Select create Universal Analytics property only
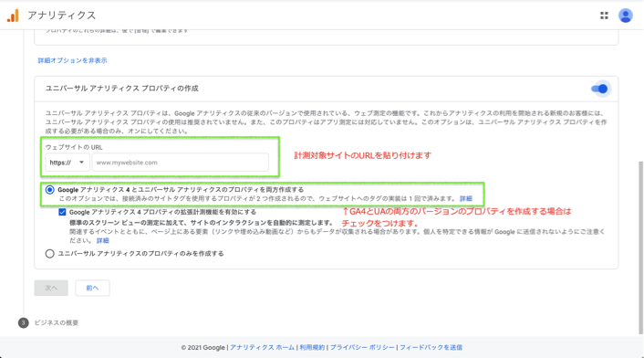644x358 pixels. tap(49, 254)
